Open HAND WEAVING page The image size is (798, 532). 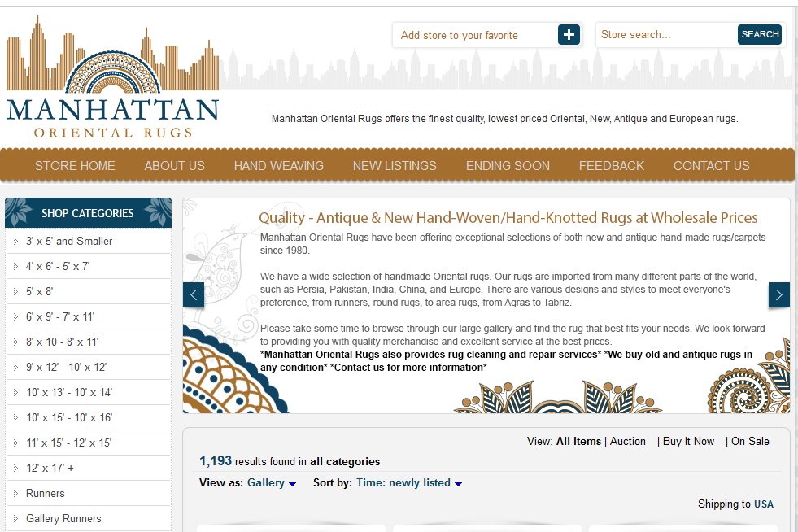[279, 166]
